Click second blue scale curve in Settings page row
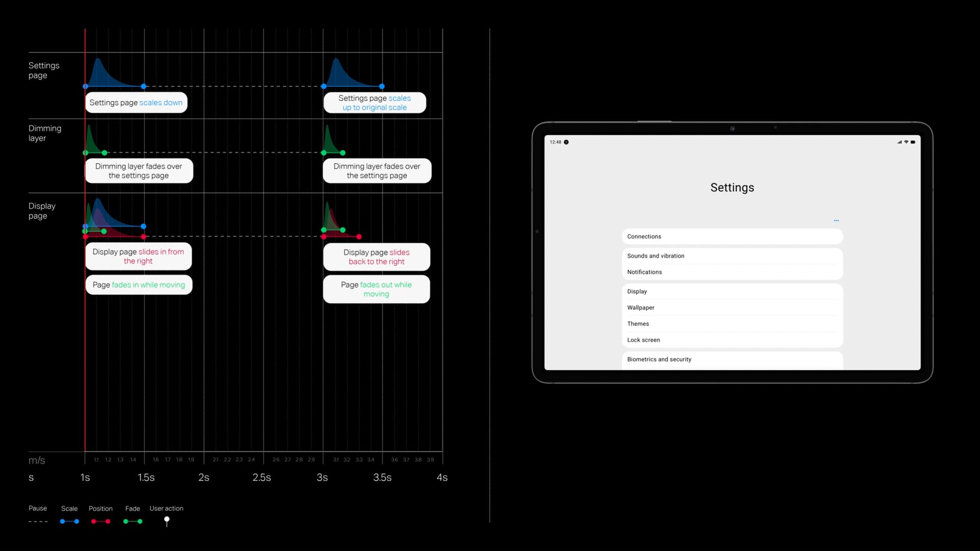Screen dimensions: 980x551 point(343,76)
